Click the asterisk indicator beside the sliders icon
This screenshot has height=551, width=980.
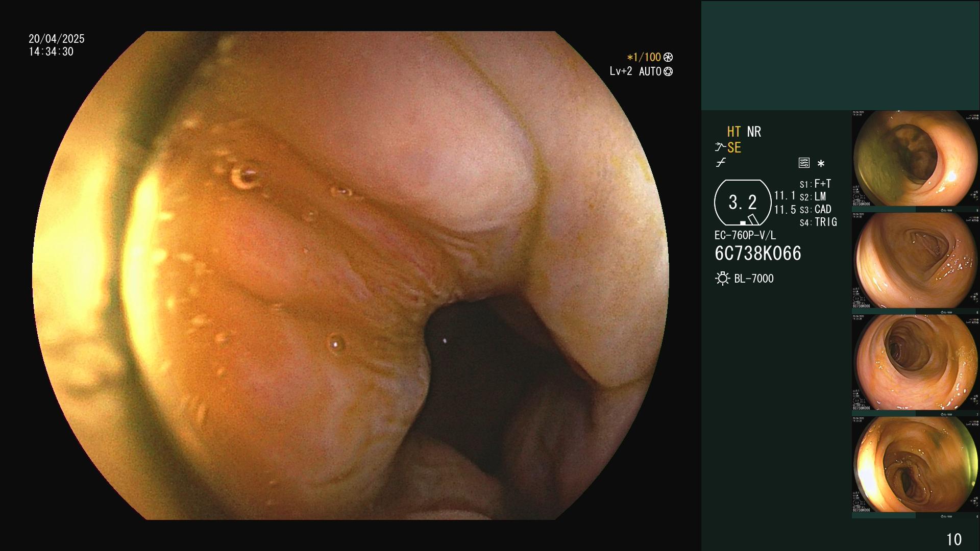pyautogui.click(x=821, y=163)
